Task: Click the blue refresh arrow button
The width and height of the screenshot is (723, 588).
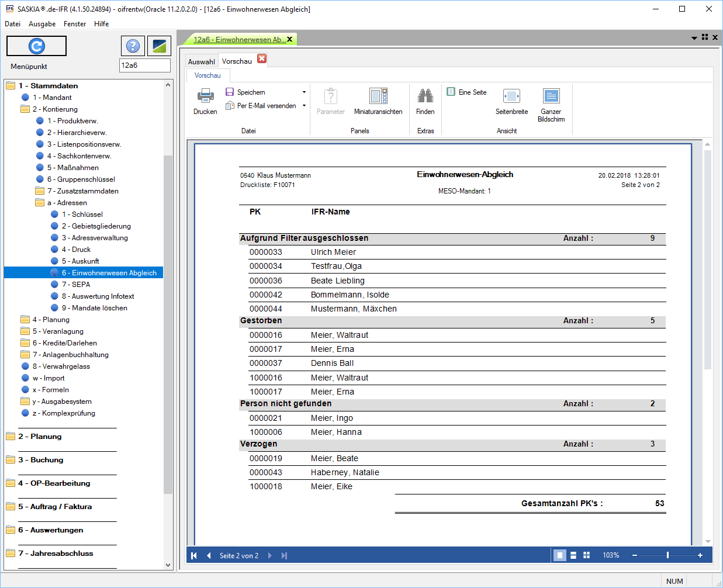Action: 37,46
